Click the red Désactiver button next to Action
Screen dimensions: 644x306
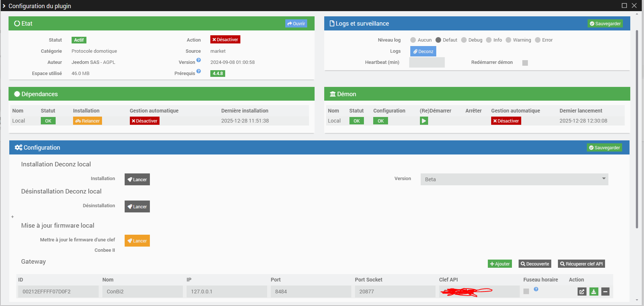(x=225, y=39)
